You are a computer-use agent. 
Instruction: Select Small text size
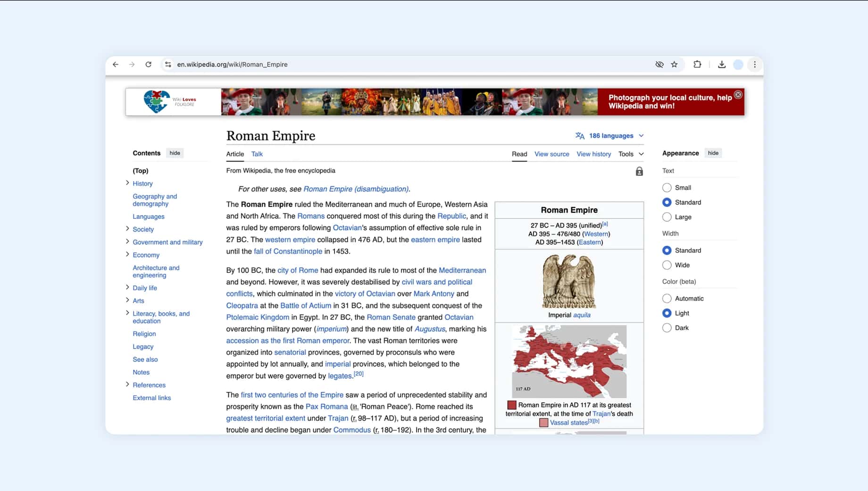667,188
